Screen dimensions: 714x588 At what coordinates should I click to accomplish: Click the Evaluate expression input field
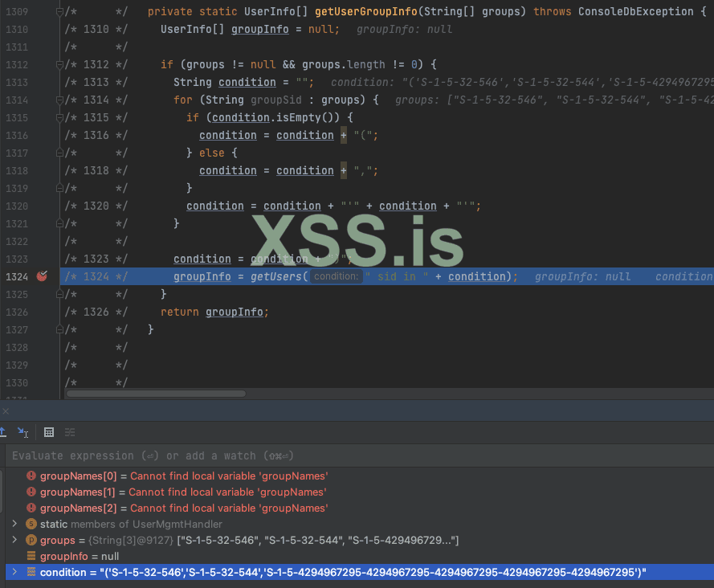click(161, 455)
